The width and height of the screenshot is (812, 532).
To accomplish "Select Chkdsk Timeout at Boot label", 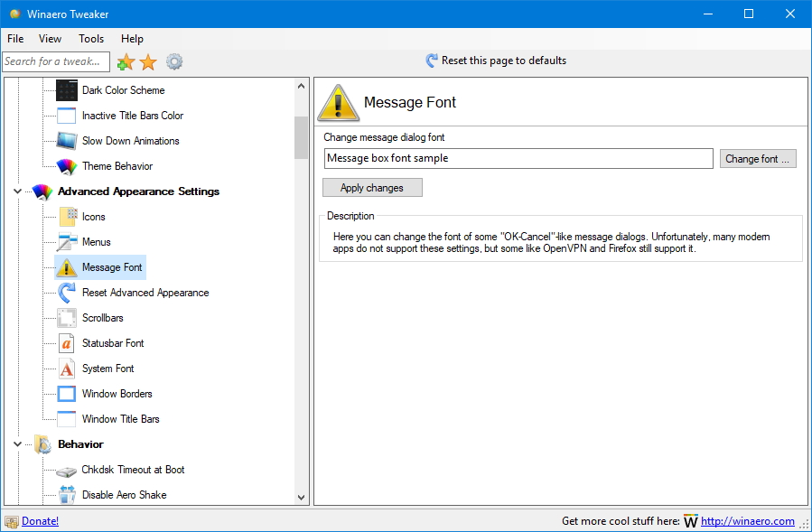I will [133, 470].
